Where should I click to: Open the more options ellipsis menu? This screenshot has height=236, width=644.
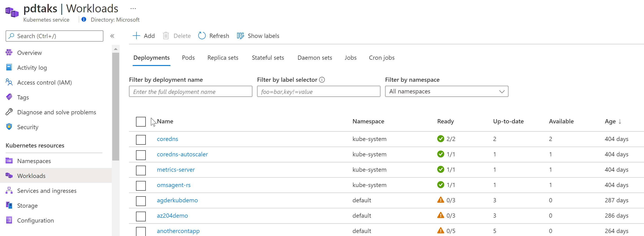(x=133, y=9)
